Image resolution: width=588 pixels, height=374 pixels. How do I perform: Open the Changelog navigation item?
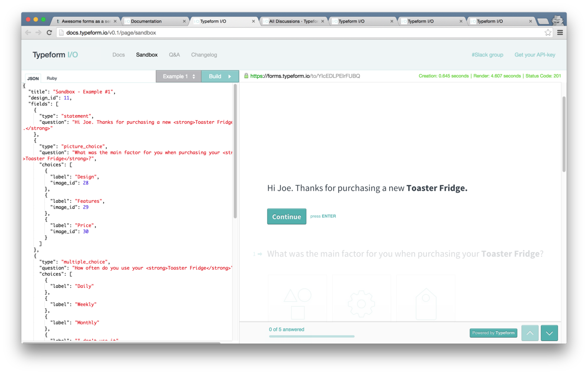click(x=204, y=55)
